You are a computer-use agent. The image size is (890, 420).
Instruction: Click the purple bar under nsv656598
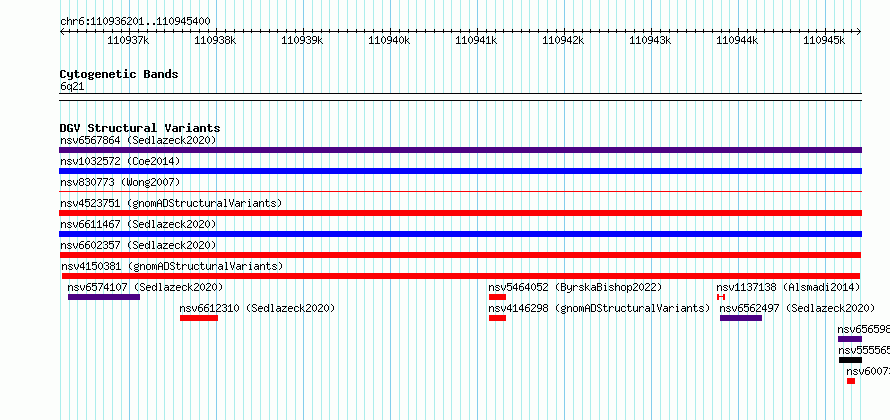pos(850,339)
